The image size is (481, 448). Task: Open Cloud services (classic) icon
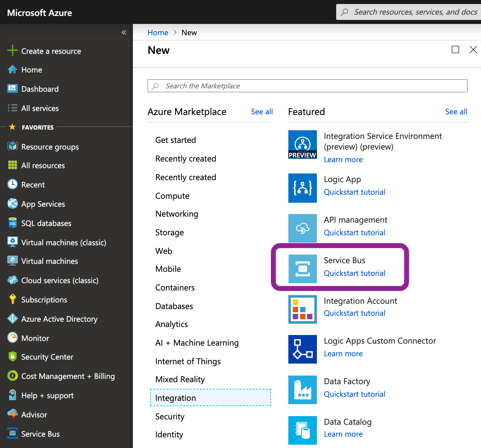click(x=12, y=280)
